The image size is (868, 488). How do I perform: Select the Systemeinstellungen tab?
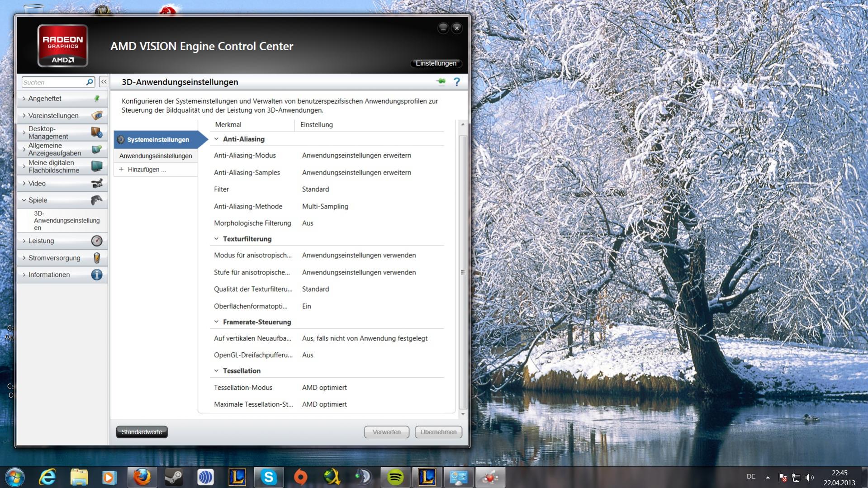pyautogui.click(x=158, y=139)
